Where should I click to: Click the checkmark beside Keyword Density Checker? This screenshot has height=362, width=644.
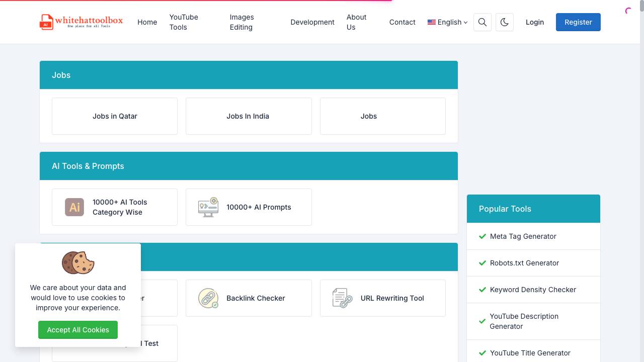(482, 290)
